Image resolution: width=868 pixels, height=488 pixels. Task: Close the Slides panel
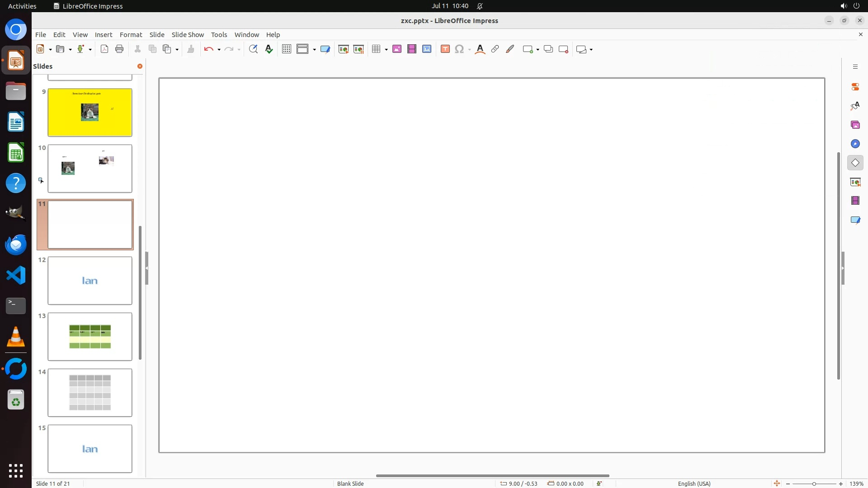pos(140,66)
